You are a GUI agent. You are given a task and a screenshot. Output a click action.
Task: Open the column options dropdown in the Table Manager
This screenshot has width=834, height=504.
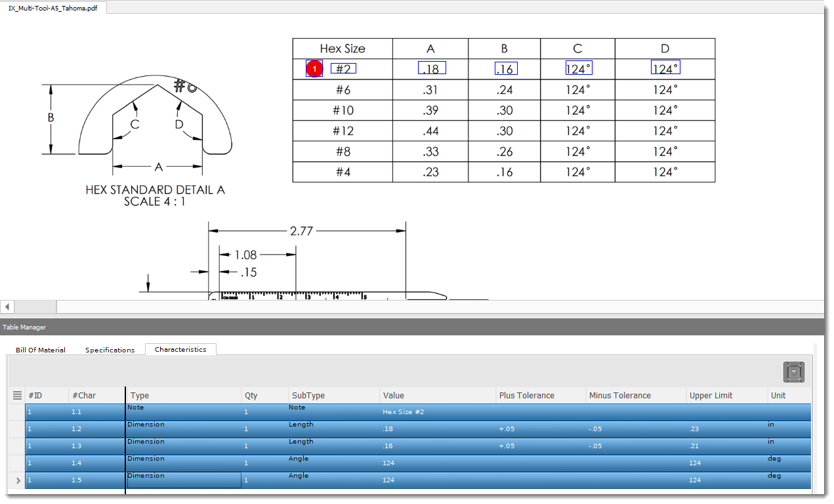(793, 371)
